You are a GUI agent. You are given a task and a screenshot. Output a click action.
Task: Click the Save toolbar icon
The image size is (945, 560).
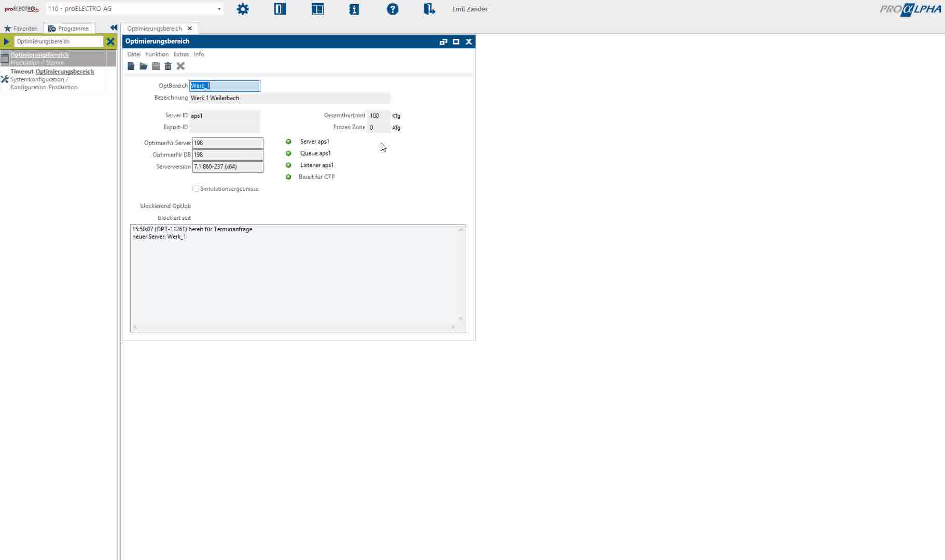click(x=156, y=66)
